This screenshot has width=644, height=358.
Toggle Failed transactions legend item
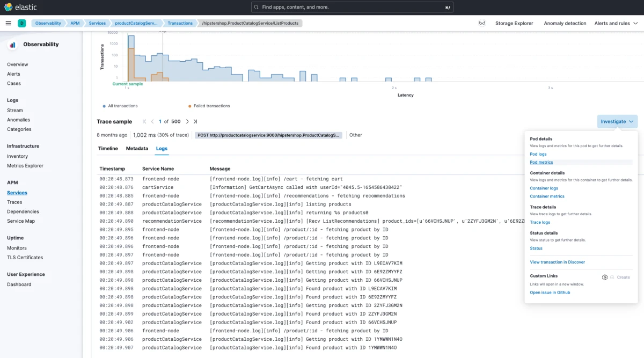click(209, 106)
